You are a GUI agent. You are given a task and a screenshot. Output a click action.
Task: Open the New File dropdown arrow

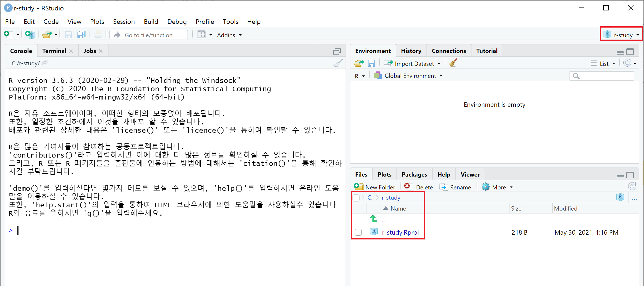(18, 35)
